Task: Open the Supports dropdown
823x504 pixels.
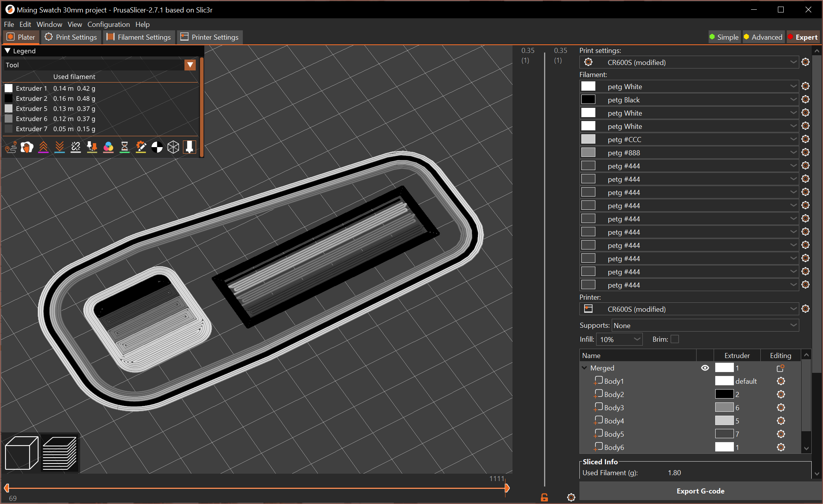Action: tap(705, 325)
